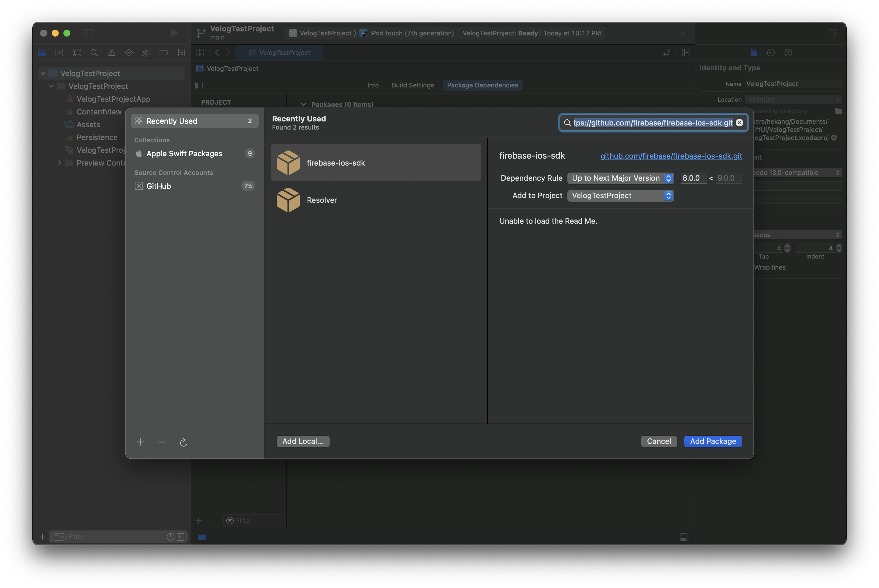Viewport: 879px width, 588px height.
Task: Open the github.com/firebase/firebase-ios-sdk.git link
Action: (x=671, y=156)
